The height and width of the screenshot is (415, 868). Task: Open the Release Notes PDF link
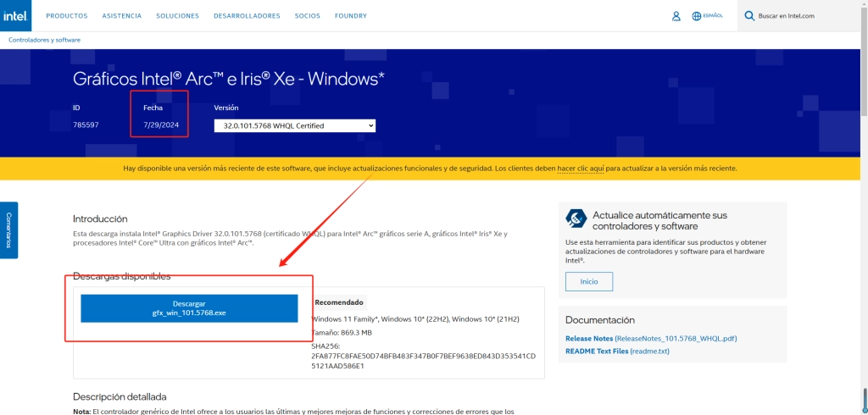coord(651,338)
